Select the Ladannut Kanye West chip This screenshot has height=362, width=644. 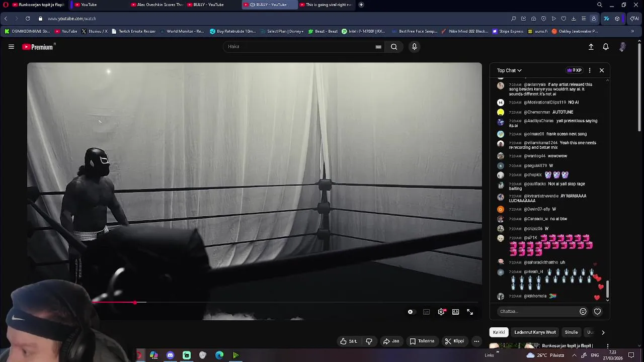pos(535,332)
